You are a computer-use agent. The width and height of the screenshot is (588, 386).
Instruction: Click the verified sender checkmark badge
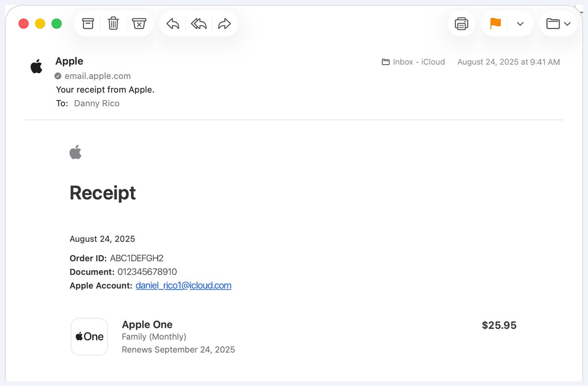[58, 76]
